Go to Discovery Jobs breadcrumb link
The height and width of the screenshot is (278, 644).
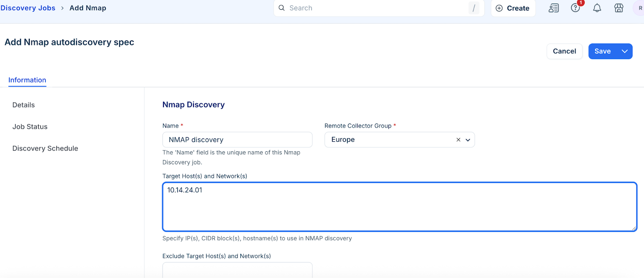tap(28, 8)
